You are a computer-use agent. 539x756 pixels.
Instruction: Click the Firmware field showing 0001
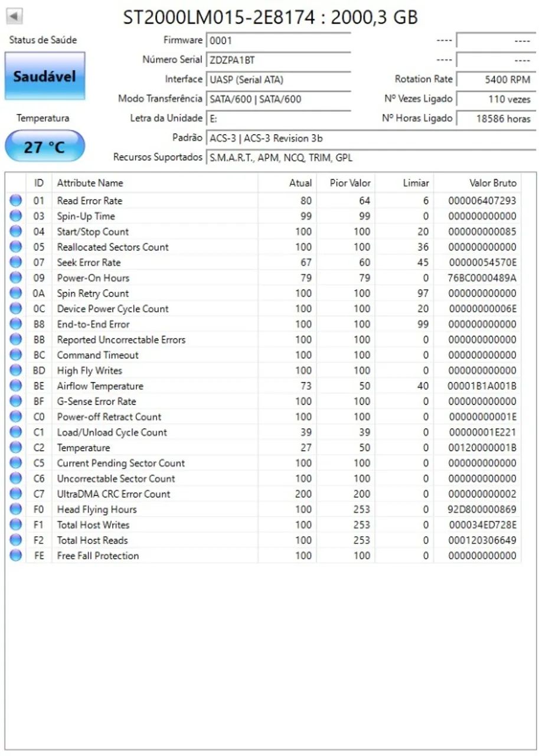tap(279, 41)
